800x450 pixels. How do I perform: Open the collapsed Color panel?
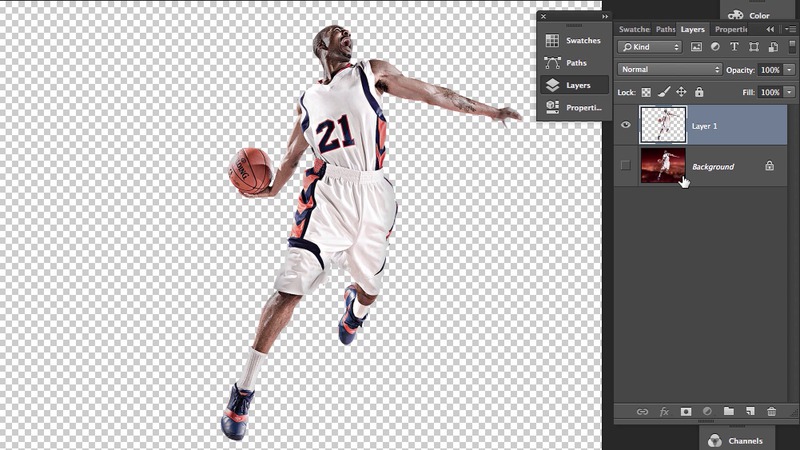click(x=750, y=15)
